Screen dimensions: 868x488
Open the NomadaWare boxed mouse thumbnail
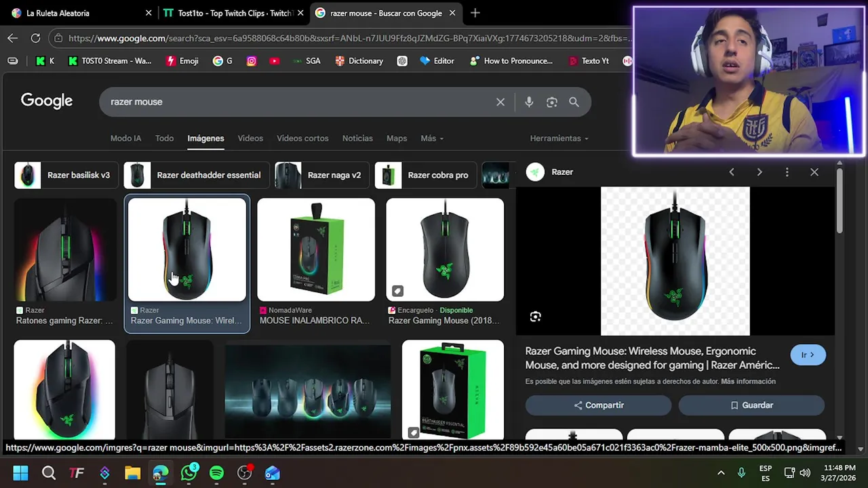pyautogui.click(x=316, y=249)
